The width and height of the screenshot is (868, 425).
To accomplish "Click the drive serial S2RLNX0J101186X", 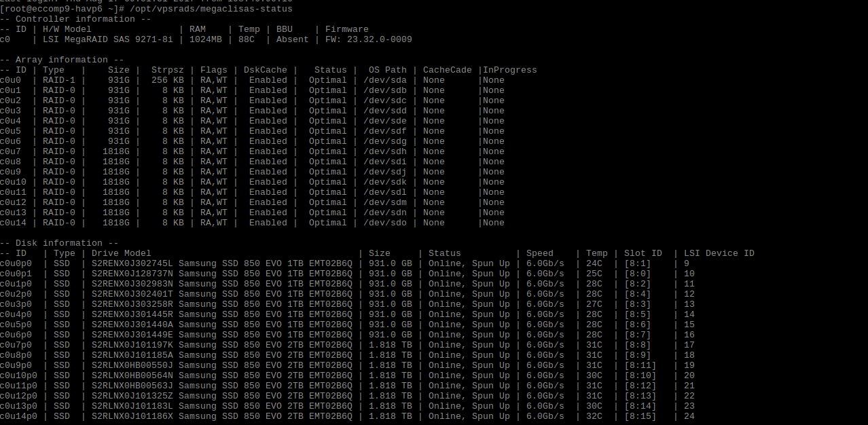I will tap(132, 416).
